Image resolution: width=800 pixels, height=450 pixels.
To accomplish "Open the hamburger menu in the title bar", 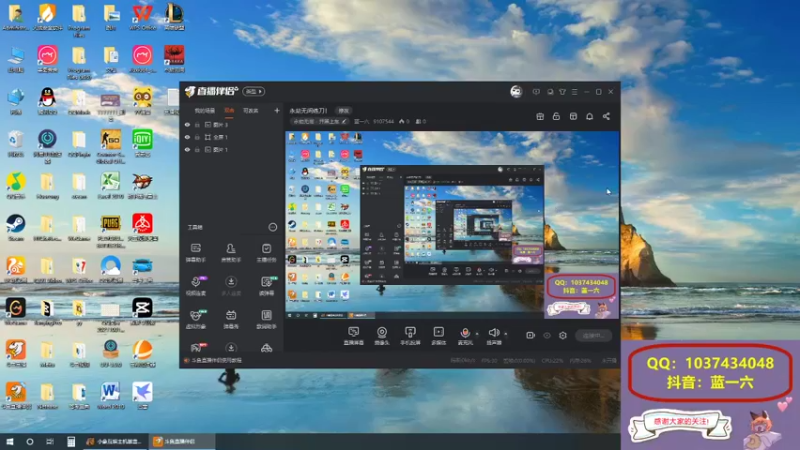I will 574,92.
